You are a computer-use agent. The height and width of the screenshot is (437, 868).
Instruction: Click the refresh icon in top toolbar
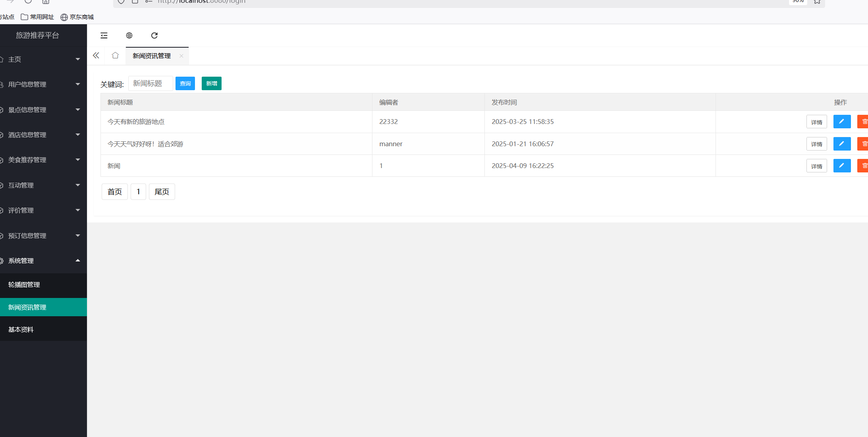tap(154, 35)
